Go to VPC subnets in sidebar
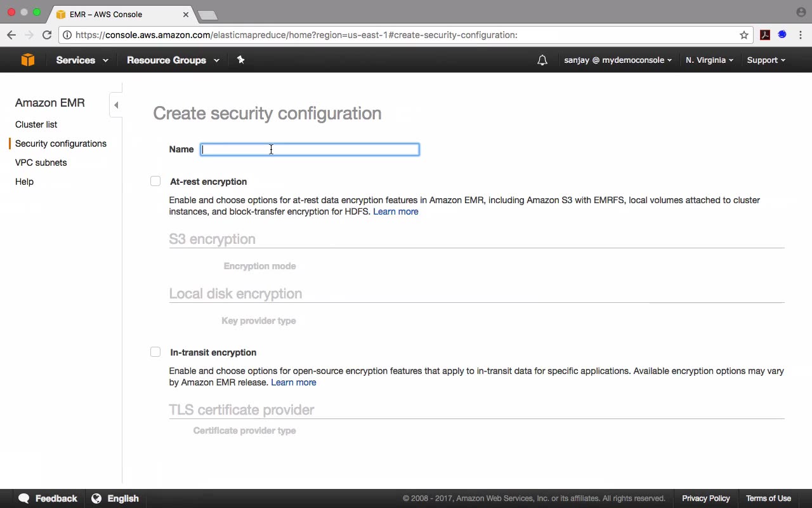 [x=41, y=163]
